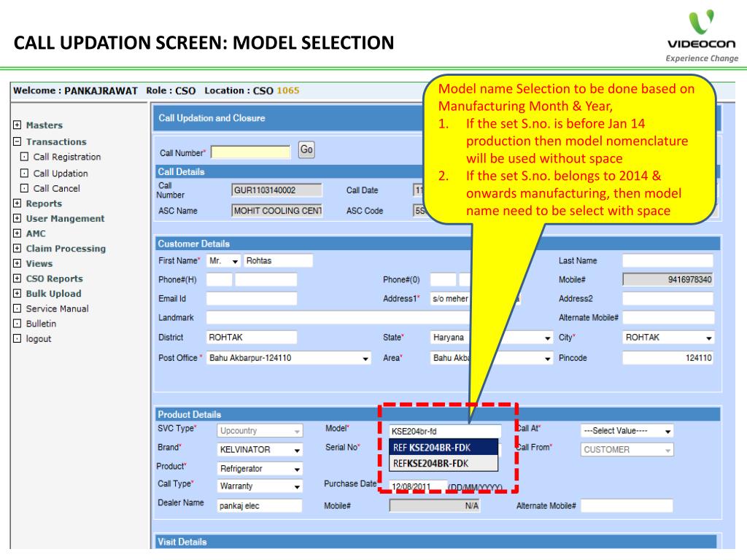Expand the Views tree node
This screenshot has height=560, width=747.
[18, 263]
